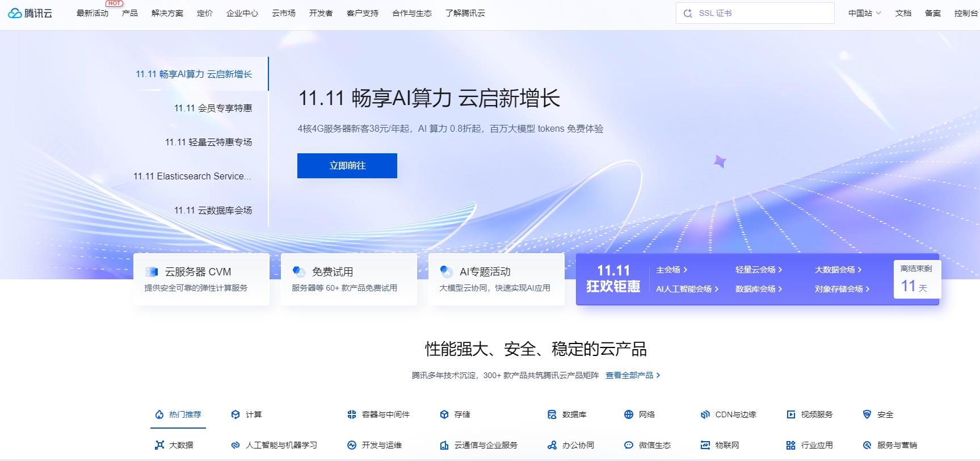Click the 云服务器 CVM card icon
980x461 pixels.
coord(152,272)
